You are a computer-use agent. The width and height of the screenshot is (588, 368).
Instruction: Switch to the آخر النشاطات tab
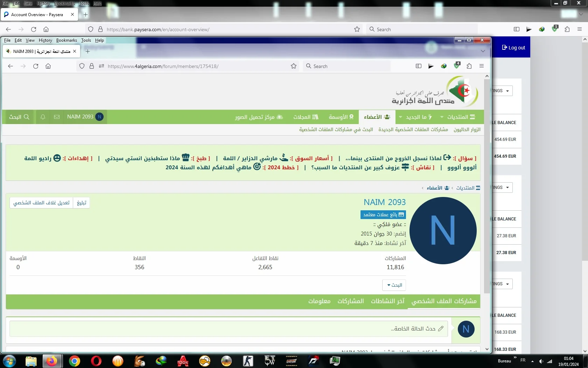(387, 301)
